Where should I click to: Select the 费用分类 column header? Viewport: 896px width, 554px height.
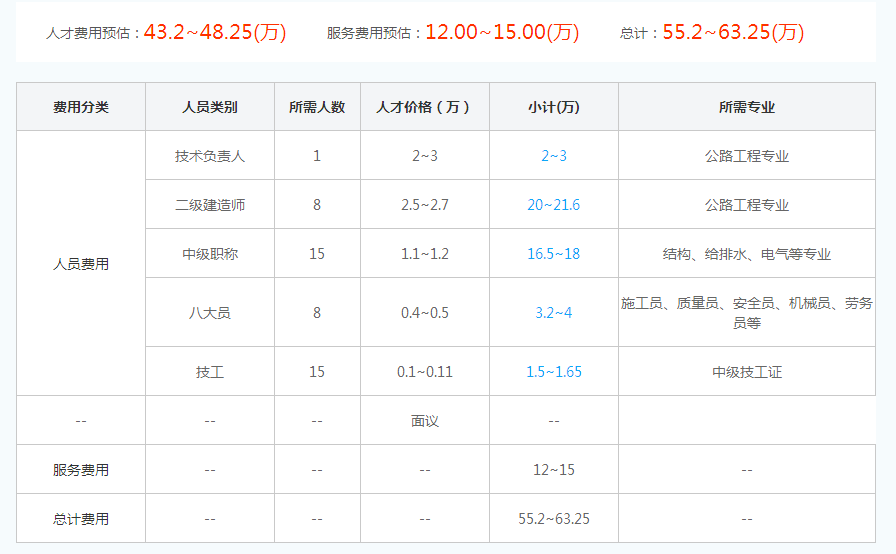[x=81, y=107]
